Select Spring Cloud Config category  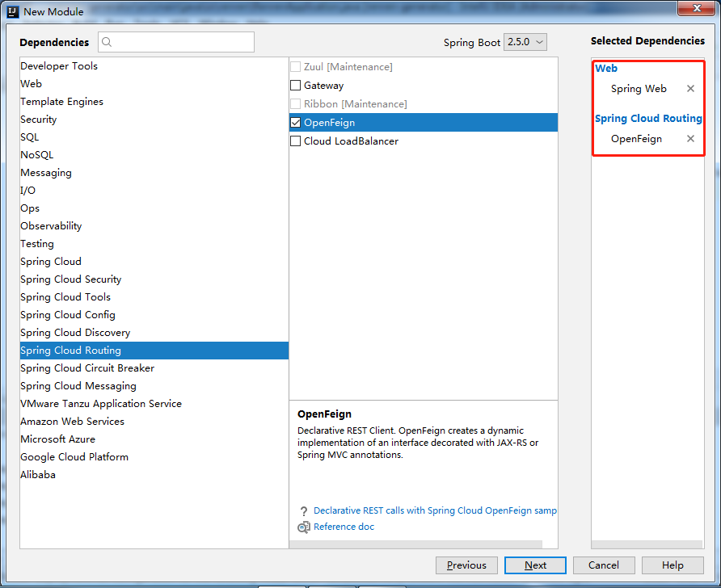pos(154,315)
